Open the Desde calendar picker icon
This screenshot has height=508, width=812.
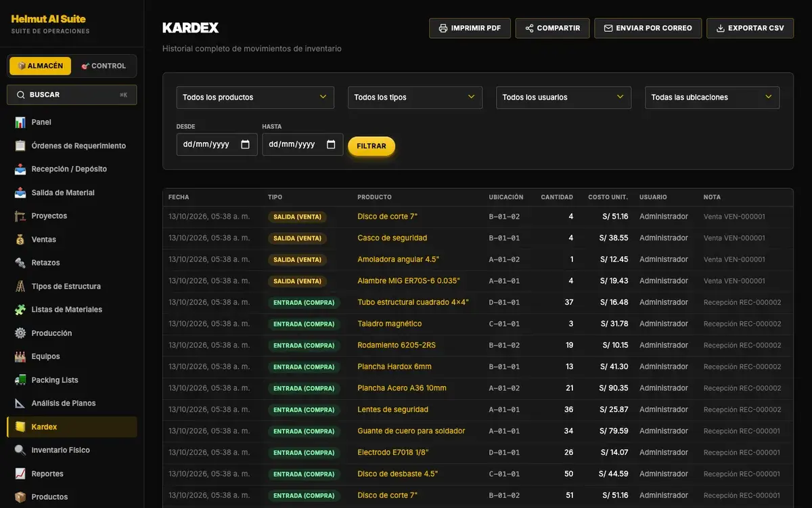[245, 144]
